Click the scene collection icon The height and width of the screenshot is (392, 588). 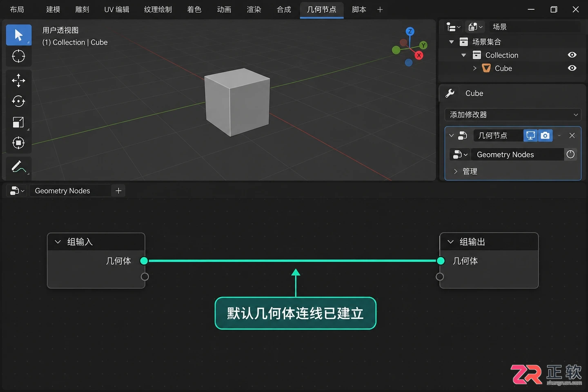pos(464,42)
